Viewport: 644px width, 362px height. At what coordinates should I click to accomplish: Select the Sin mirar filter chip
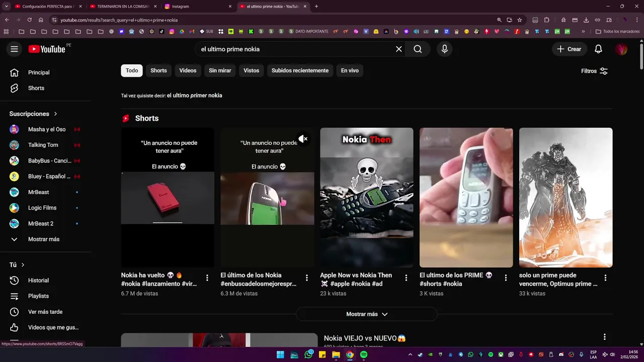tap(220, 71)
